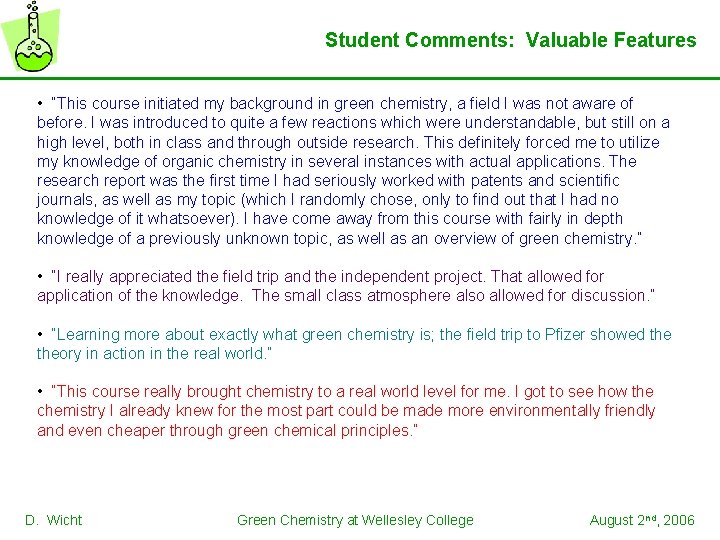This screenshot has width=720, height=540.
Task: Click 'patents and scientific' in the first quote
Action: [545, 180]
